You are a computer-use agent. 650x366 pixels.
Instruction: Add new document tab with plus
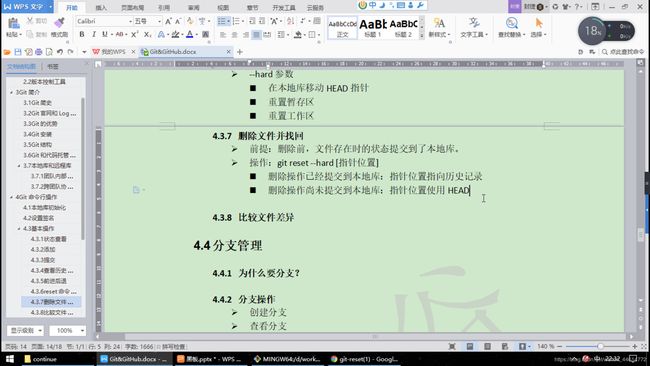(x=240, y=52)
